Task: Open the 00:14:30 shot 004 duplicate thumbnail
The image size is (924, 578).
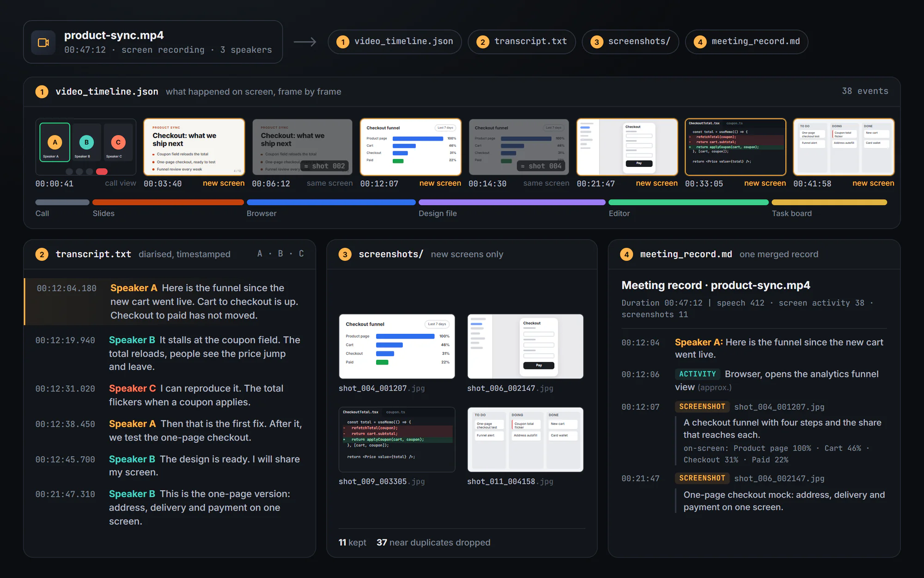Action: tap(519, 147)
